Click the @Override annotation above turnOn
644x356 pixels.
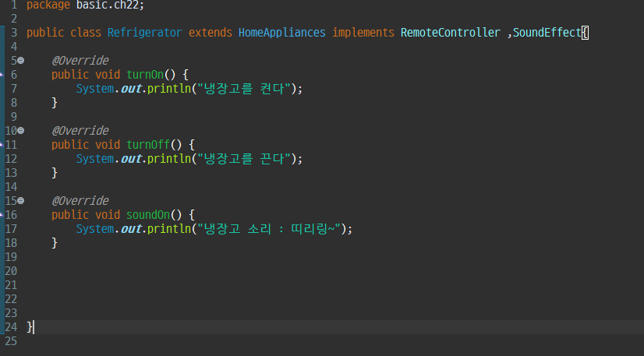[x=80, y=61]
